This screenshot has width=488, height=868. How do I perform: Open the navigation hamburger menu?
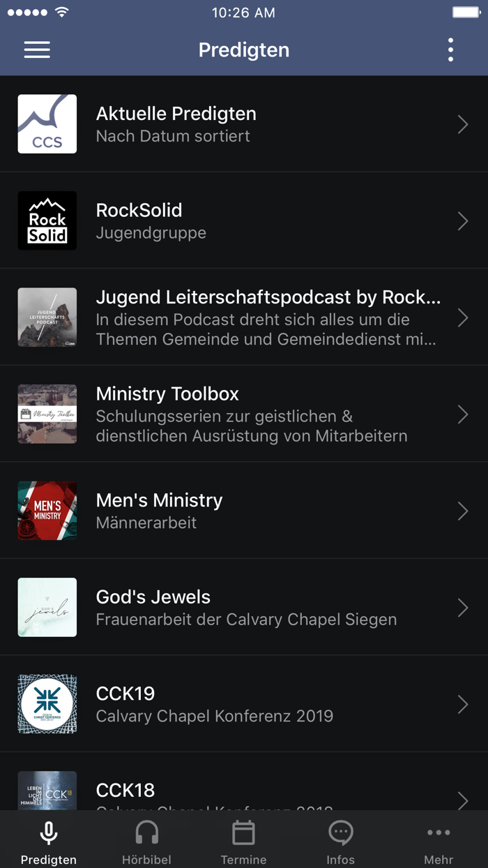pos(36,50)
